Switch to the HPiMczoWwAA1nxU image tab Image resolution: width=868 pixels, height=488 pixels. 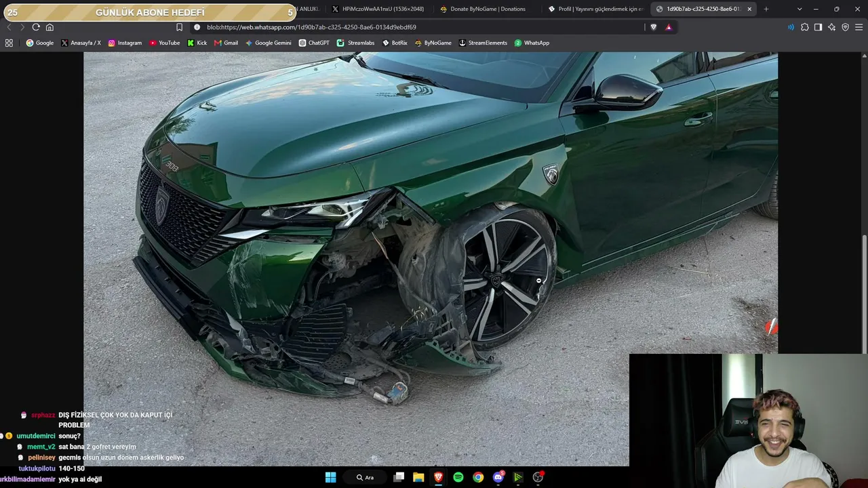[378, 9]
